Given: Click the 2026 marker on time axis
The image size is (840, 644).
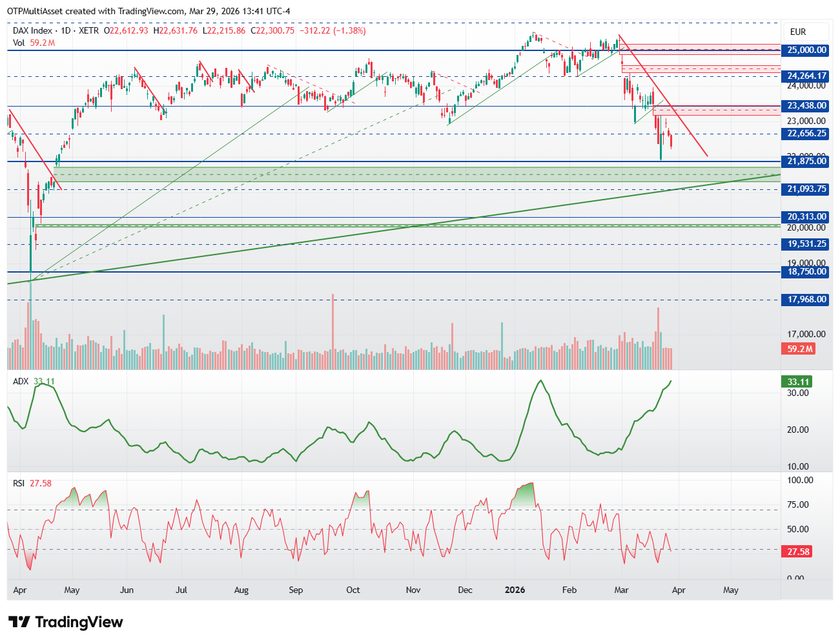Looking at the screenshot, I should click(x=515, y=590).
